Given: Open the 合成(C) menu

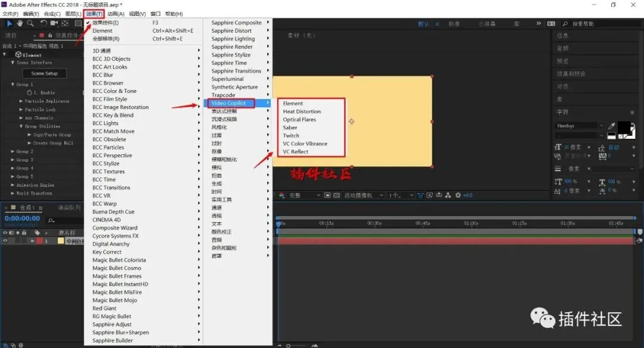Looking at the screenshot, I should click(52, 14).
